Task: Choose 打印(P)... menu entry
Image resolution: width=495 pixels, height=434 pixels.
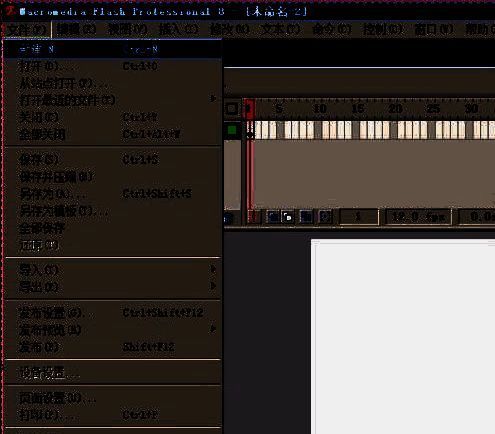Action: click(113, 415)
